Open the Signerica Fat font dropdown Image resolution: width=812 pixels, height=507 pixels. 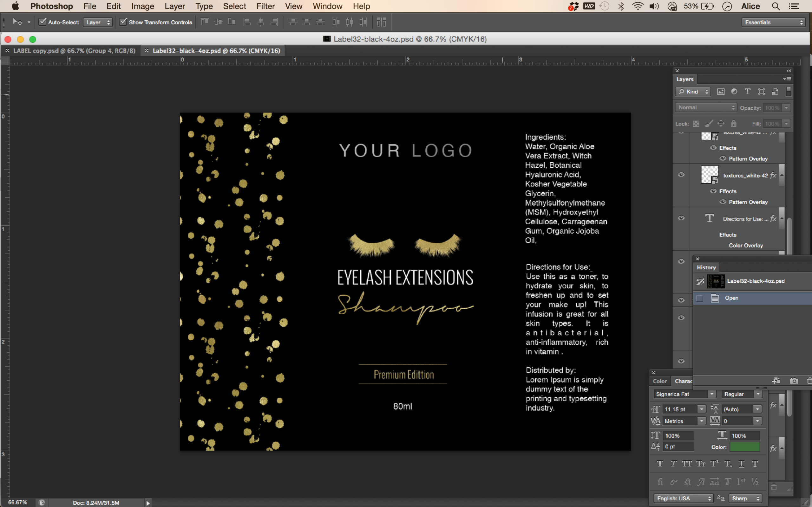[711, 394]
